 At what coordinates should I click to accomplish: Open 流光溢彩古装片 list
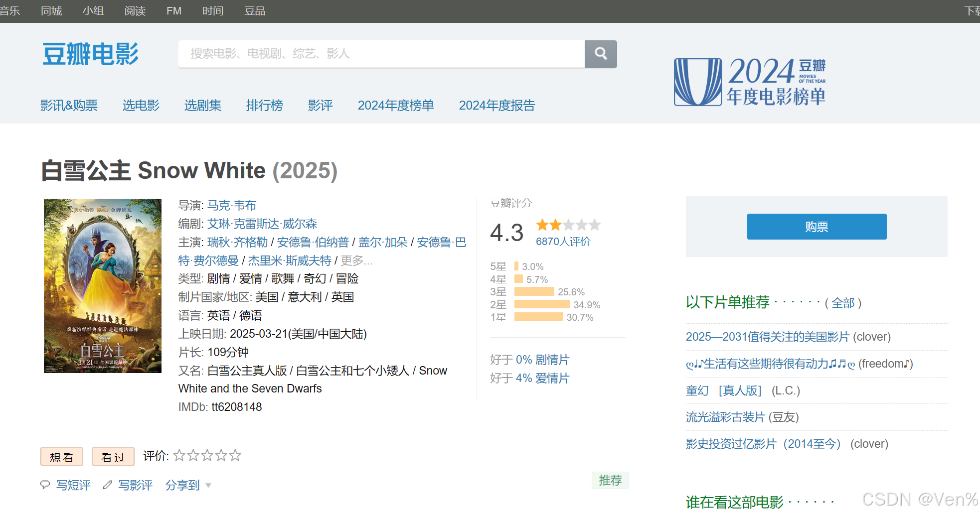tap(725, 417)
